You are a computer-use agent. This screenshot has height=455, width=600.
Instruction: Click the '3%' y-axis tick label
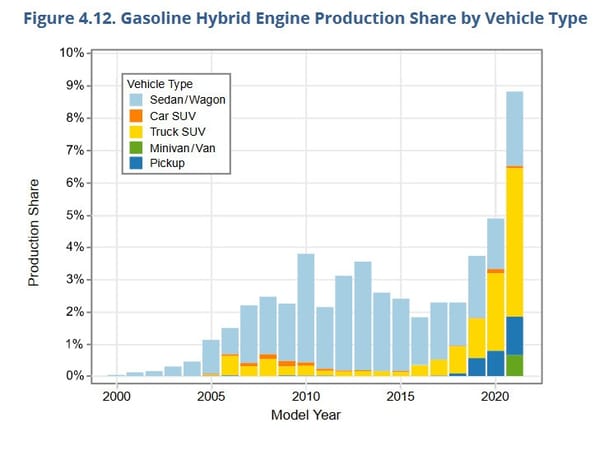coord(75,279)
